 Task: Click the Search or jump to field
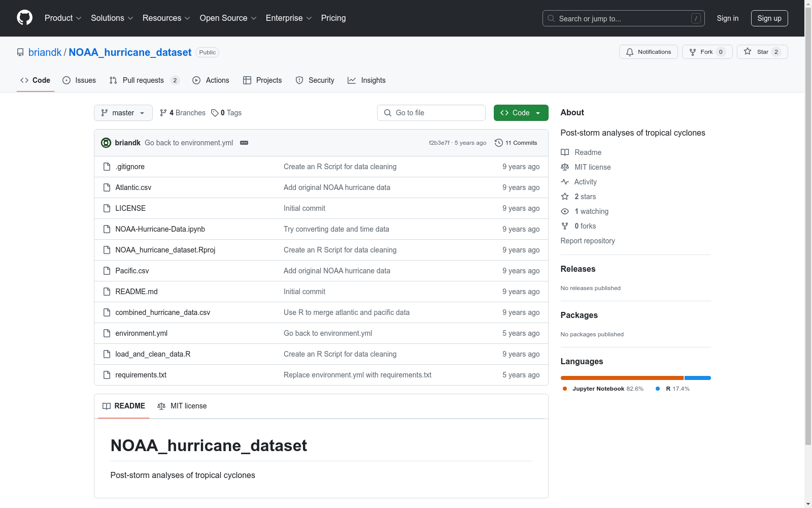[x=624, y=18]
